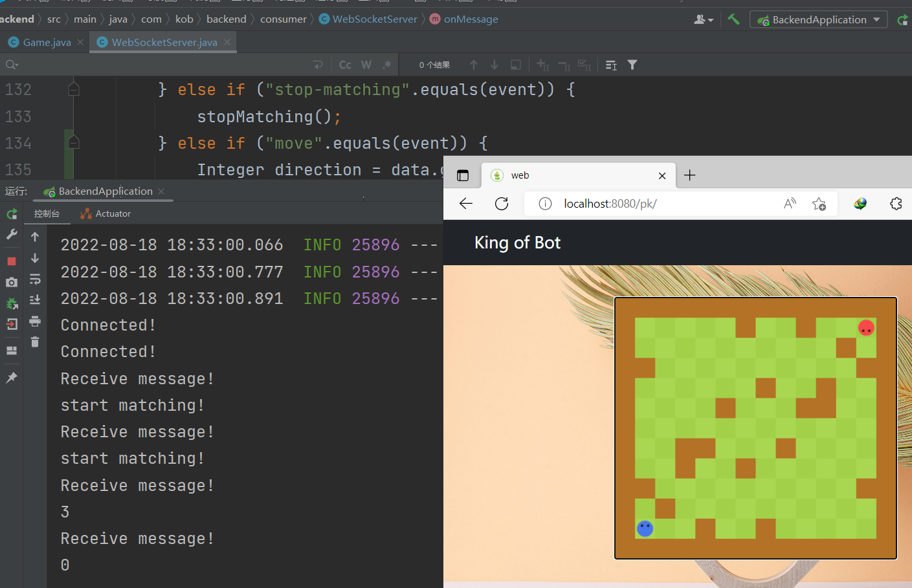The height and width of the screenshot is (588, 912).
Task: Rerun BackendApplication from the run panel
Action: click(x=12, y=214)
